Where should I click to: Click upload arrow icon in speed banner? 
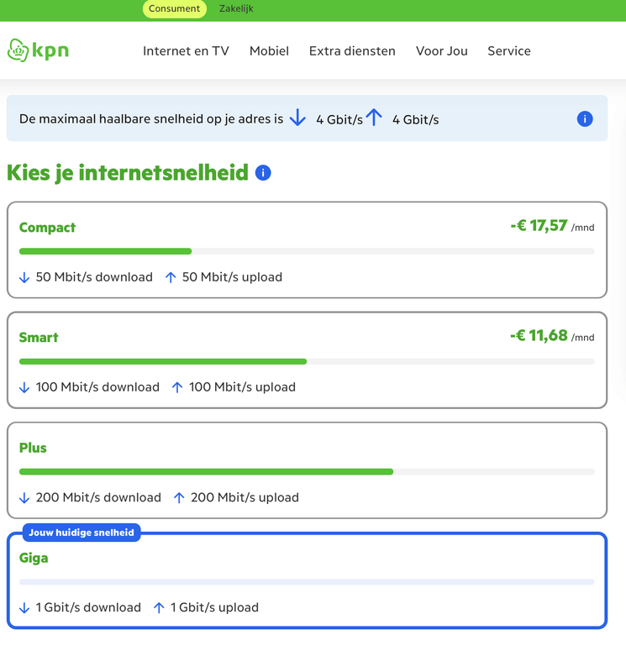(374, 118)
